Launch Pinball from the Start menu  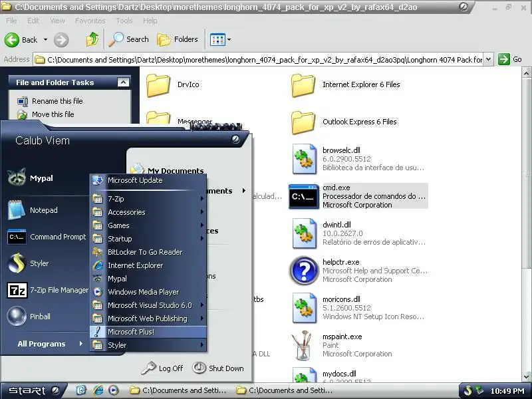click(46, 317)
